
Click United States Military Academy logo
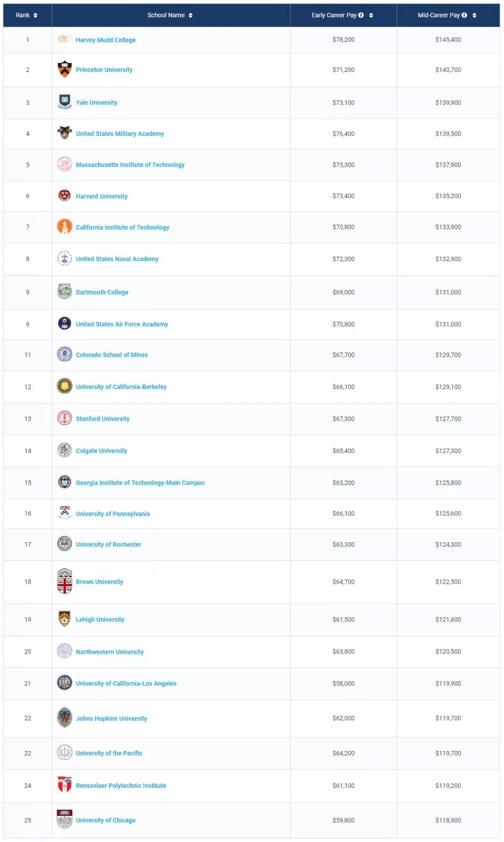(x=64, y=133)
